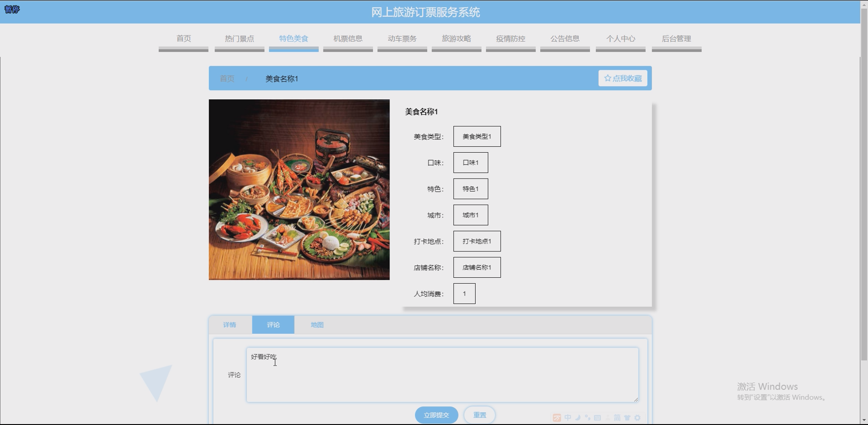
Task: Open the shirt skin icon in the IME bar
Action: click(x=627, y=418)
